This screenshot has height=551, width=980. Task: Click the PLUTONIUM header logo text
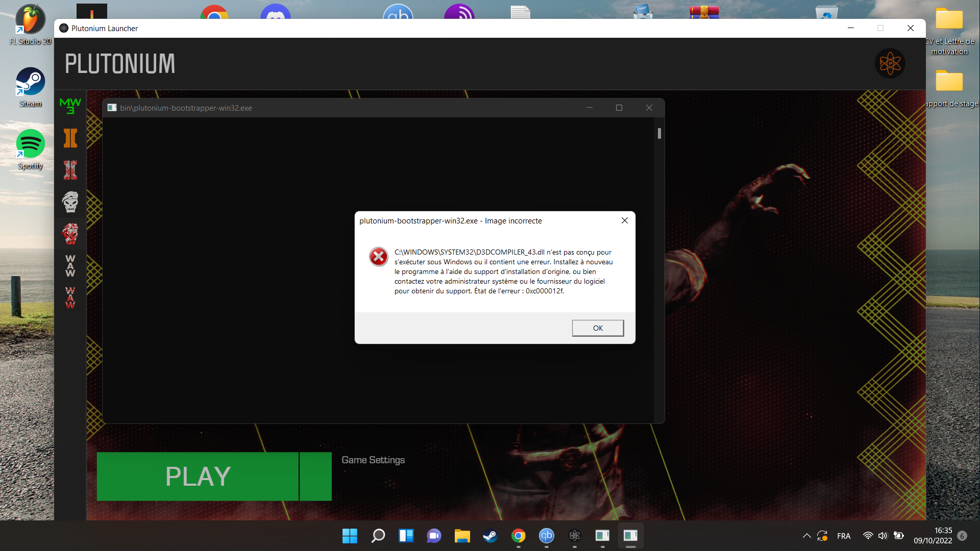tap(120, 64)
